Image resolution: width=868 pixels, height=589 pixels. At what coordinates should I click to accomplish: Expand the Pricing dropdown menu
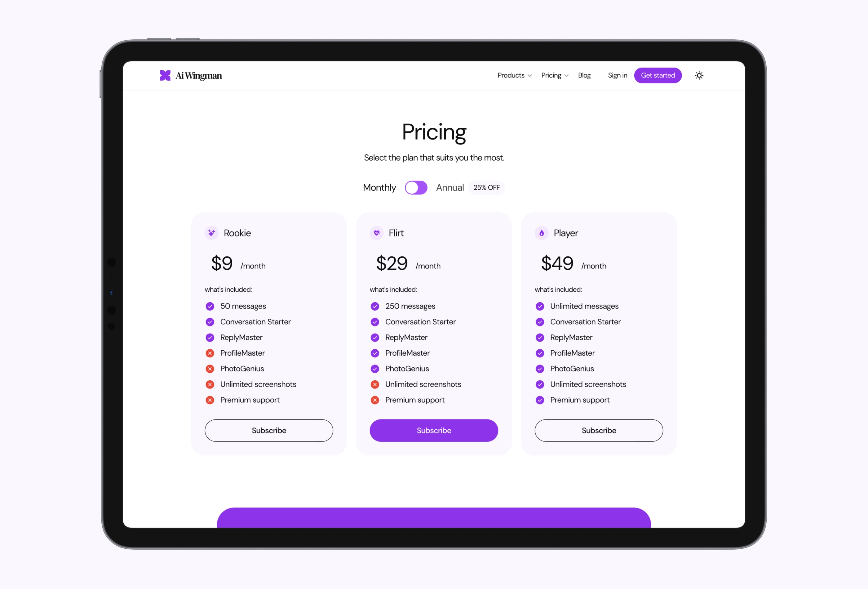click(x=554, y=75)
